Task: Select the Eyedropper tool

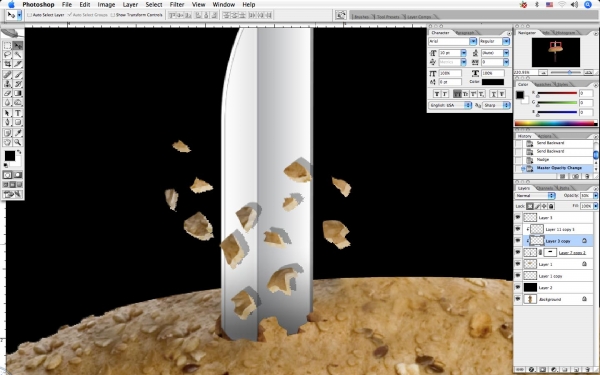Action: click(18, 133)
